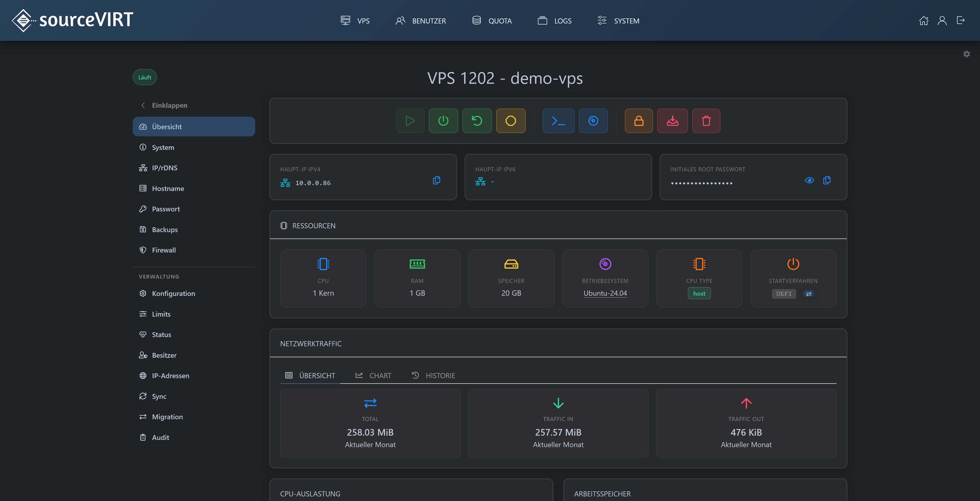Click the restart VPS circular arrow button

coord(477,121)
